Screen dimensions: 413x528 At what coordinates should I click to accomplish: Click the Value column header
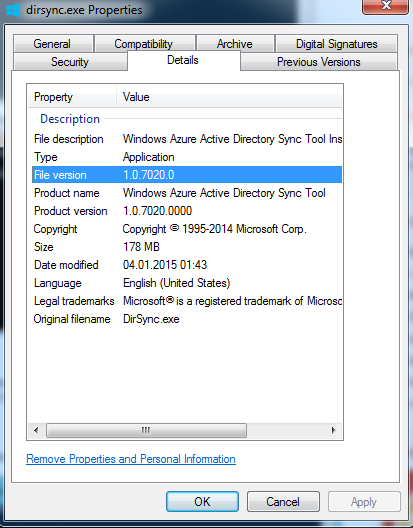point(229,97)
